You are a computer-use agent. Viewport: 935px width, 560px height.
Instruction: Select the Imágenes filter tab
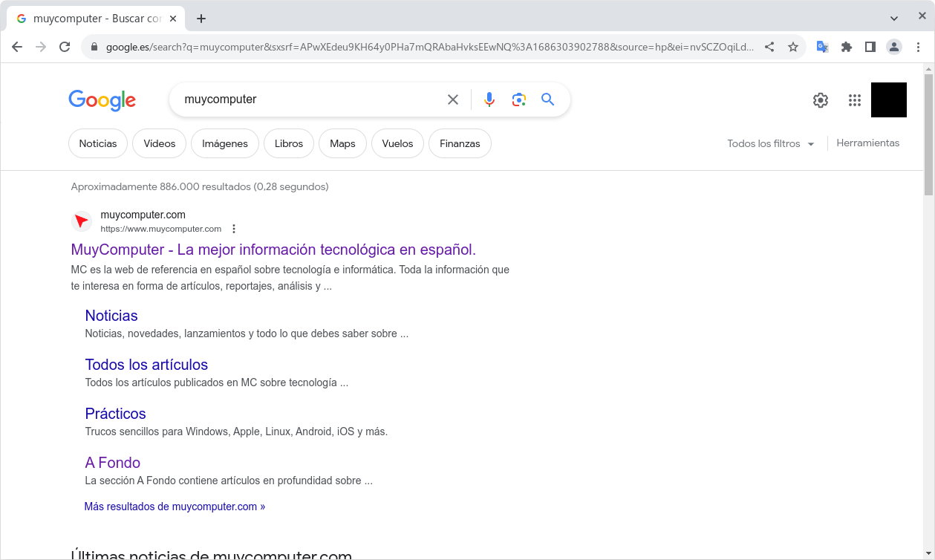pyautogui.click(x=224, y=143)
